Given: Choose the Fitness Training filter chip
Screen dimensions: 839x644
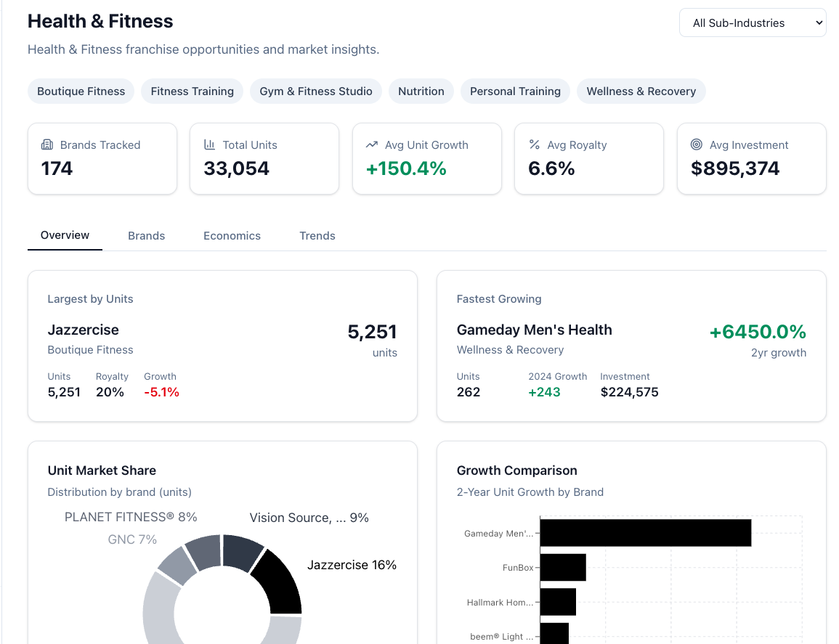Looking at the screenshot, I should [x=192, y=91].
